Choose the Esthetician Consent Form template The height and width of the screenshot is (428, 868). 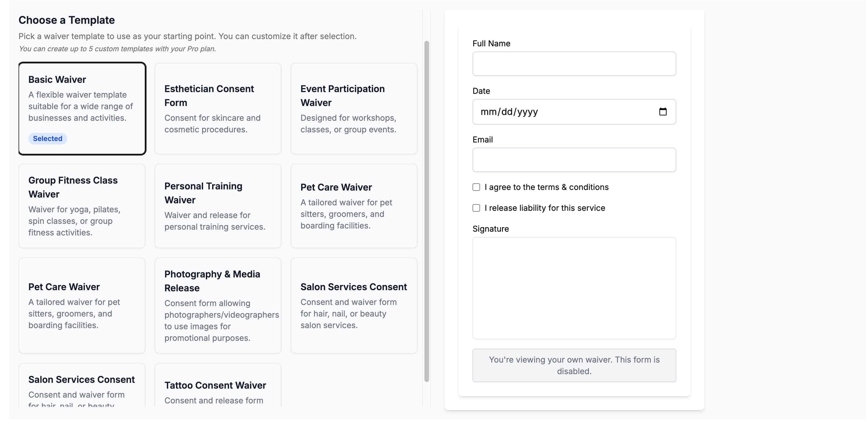click(x=218, y=108)
